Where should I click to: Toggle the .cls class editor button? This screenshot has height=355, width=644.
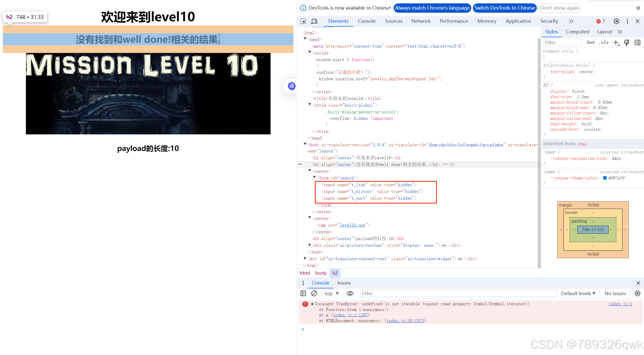tap(604, 42)
